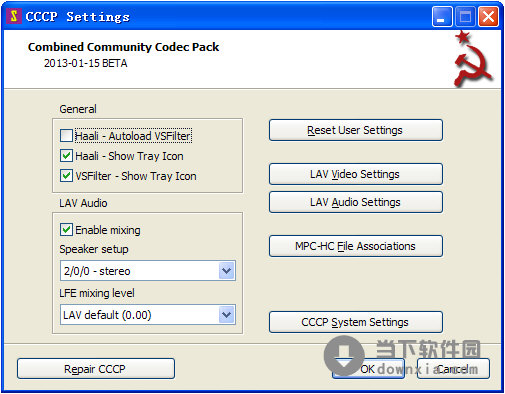Click the 2013-01-15 BETA version text
Image resolution: width=505 pixels, height=394 pixels.
coord(86,63)
